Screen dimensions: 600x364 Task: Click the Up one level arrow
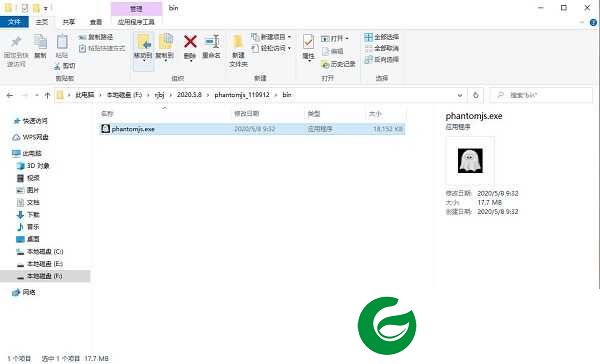click(47, 95)
